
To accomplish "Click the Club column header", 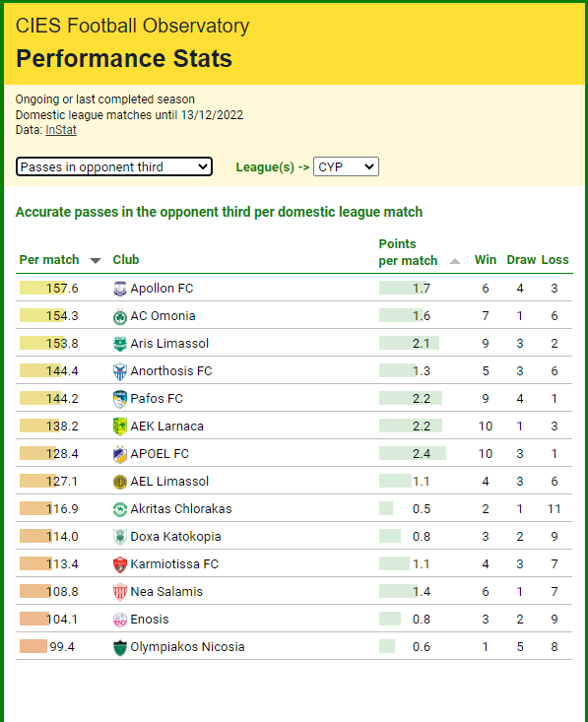I will pos(126,260).
